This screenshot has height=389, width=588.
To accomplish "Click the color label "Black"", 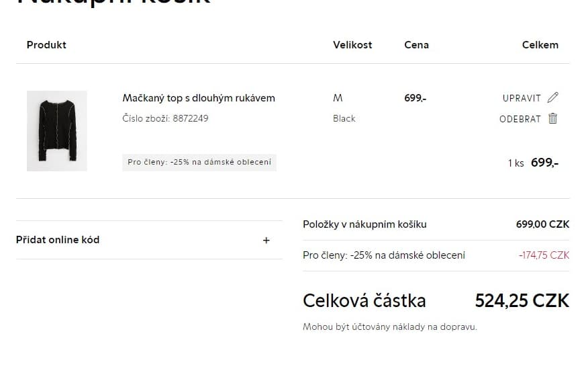I will (x=344, y=118).
